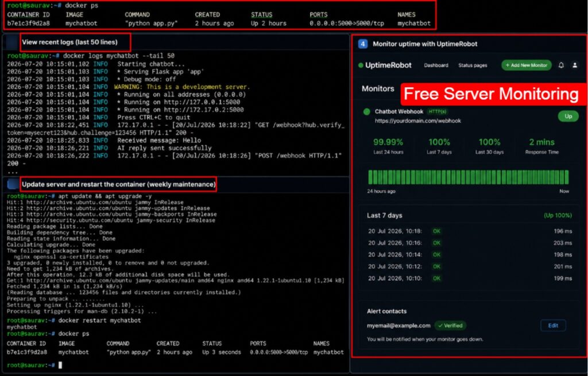Click the apt update && apt upgrade command
This screenshot has width=588, height=376.
pyautogui.click(x=105, y=196)
